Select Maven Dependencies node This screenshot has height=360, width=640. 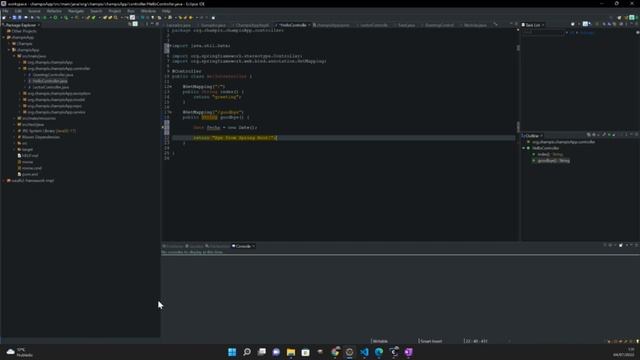40,137
